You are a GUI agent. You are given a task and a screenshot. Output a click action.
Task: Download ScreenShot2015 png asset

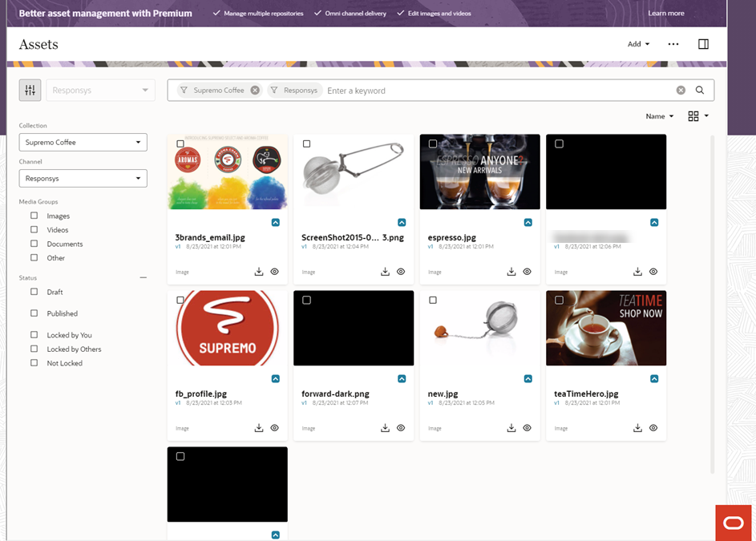point(386,272)
